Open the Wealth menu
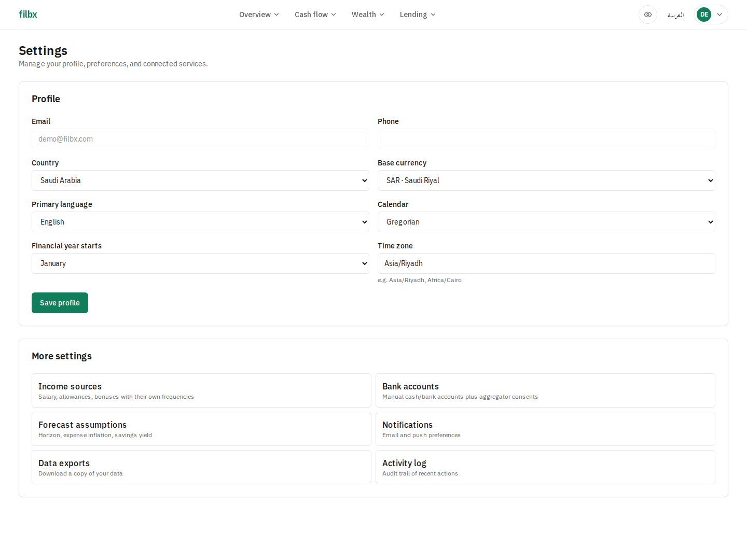 (368, 15)
